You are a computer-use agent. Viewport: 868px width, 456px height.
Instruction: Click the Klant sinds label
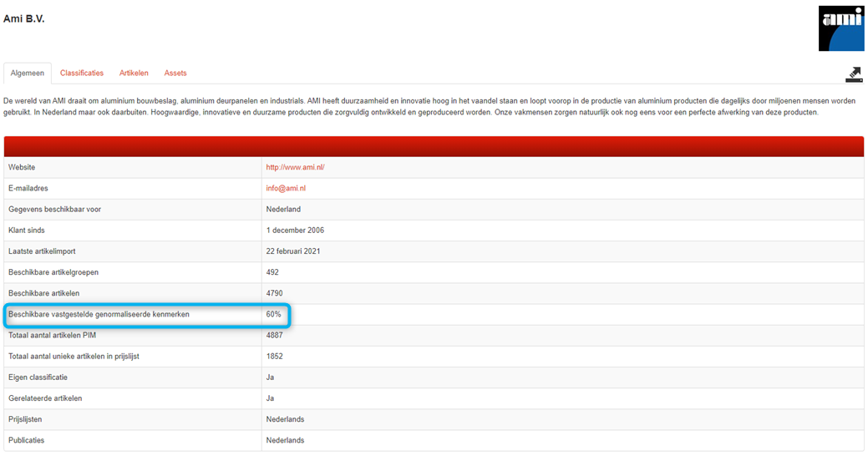pos(27,231)
